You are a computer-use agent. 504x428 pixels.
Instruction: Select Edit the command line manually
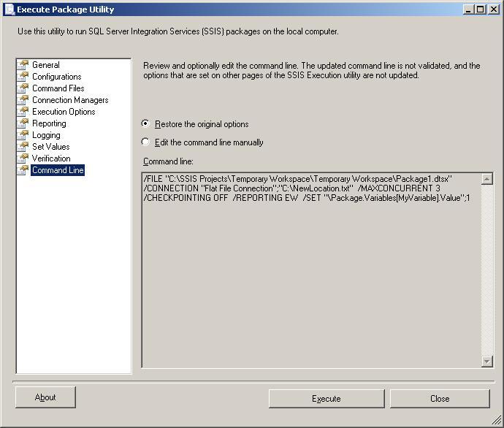(146, 142)
